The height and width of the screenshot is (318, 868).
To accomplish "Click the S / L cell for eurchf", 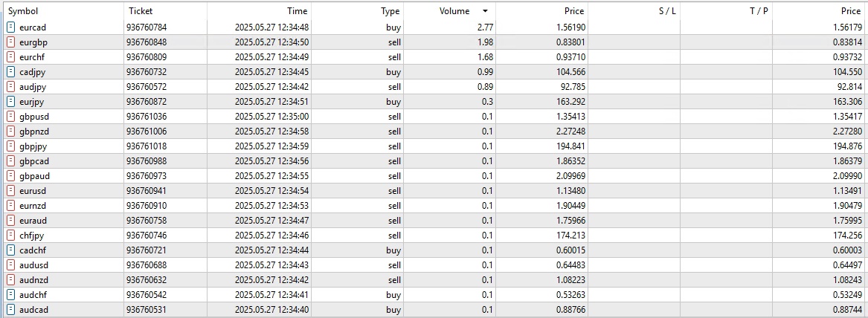I will click(x=634, y=57).
